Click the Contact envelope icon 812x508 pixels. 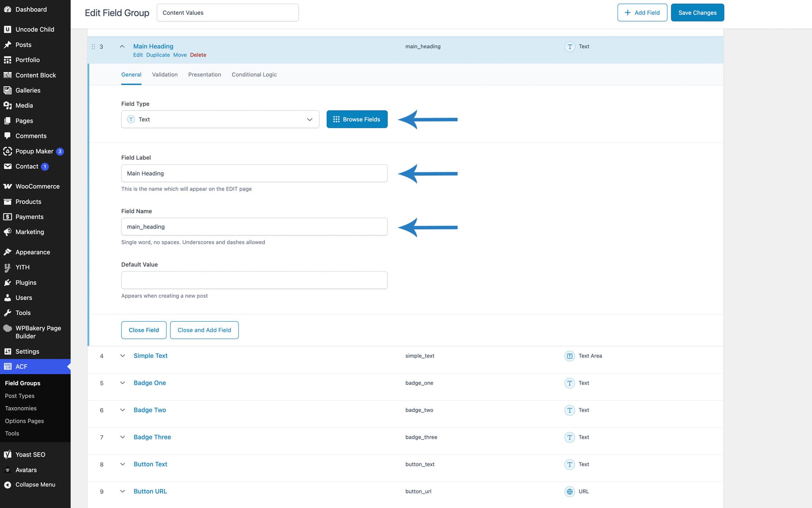[x=8, y=166]
